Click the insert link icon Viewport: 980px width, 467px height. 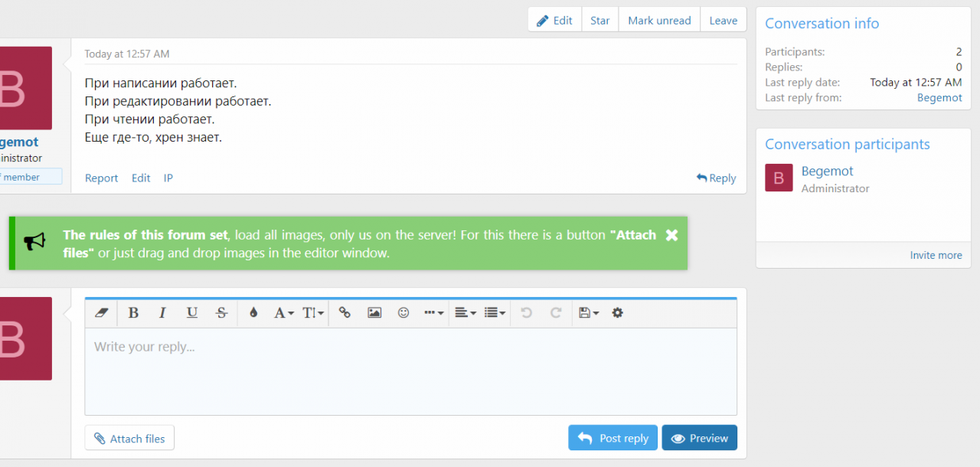coord(345,312)
